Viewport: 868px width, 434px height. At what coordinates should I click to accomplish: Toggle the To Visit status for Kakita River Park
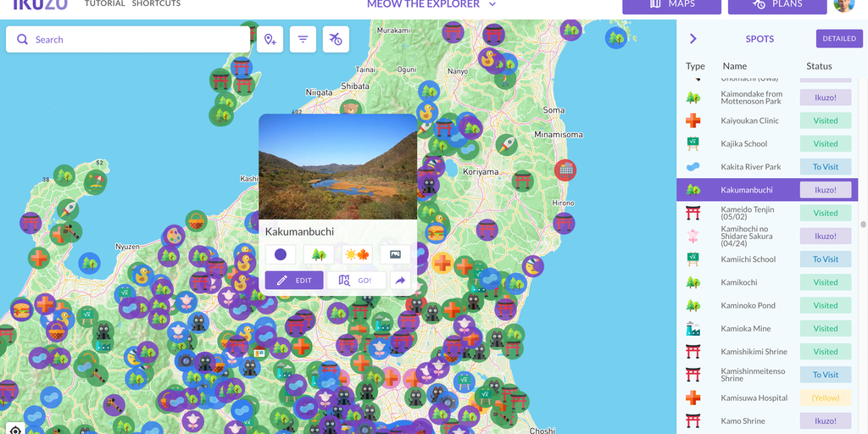(x=825, y=167)
